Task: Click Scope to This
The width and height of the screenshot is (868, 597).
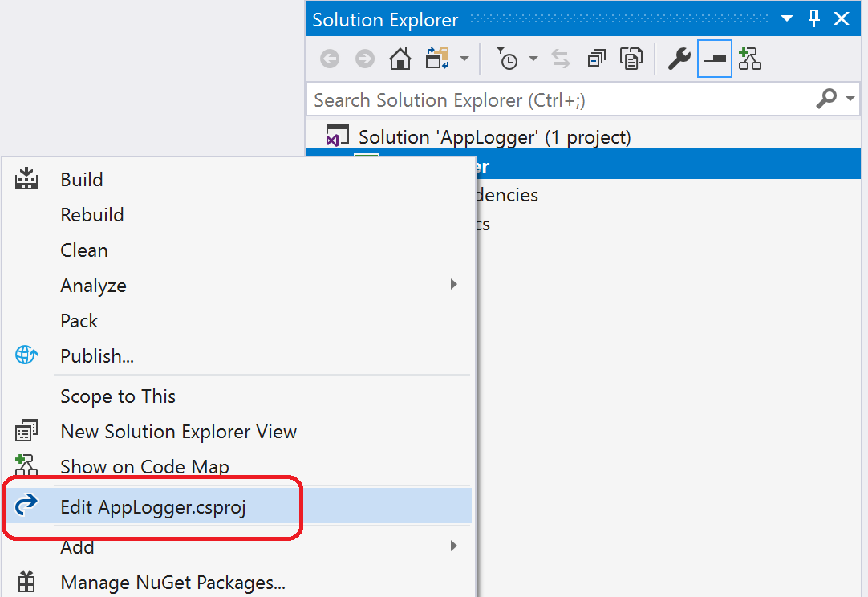Action: point(118,396)
